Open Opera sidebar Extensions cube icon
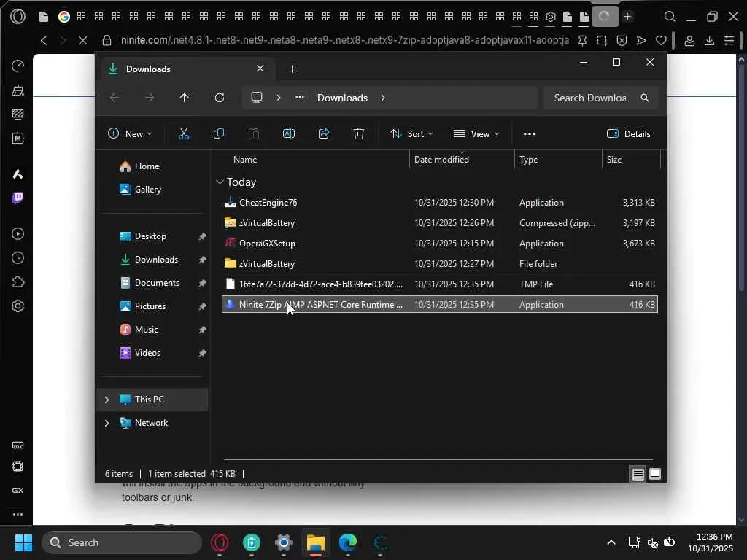 tap(18, 282)
